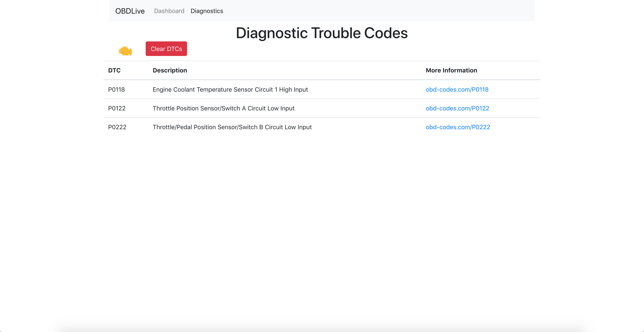Open obd-codes.com/P0122 link
Viewport: 644px width, 332px height.
(x=457, y=108)
